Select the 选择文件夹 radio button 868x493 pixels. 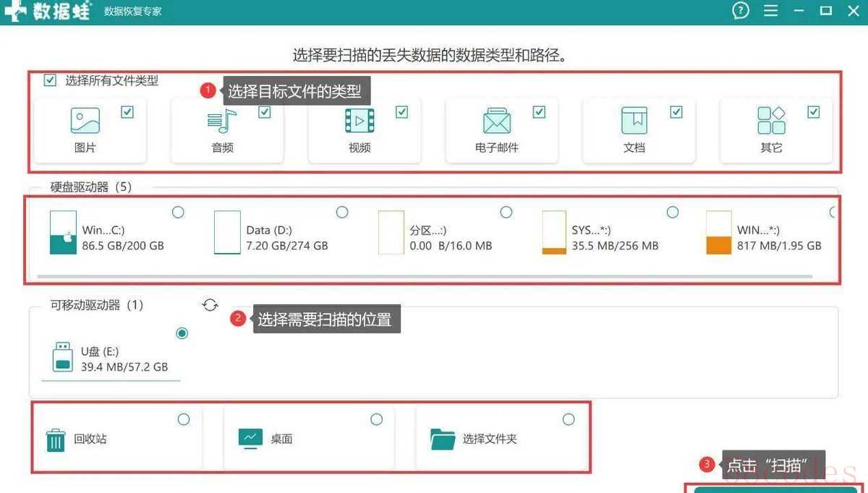(x=569, y=419)
